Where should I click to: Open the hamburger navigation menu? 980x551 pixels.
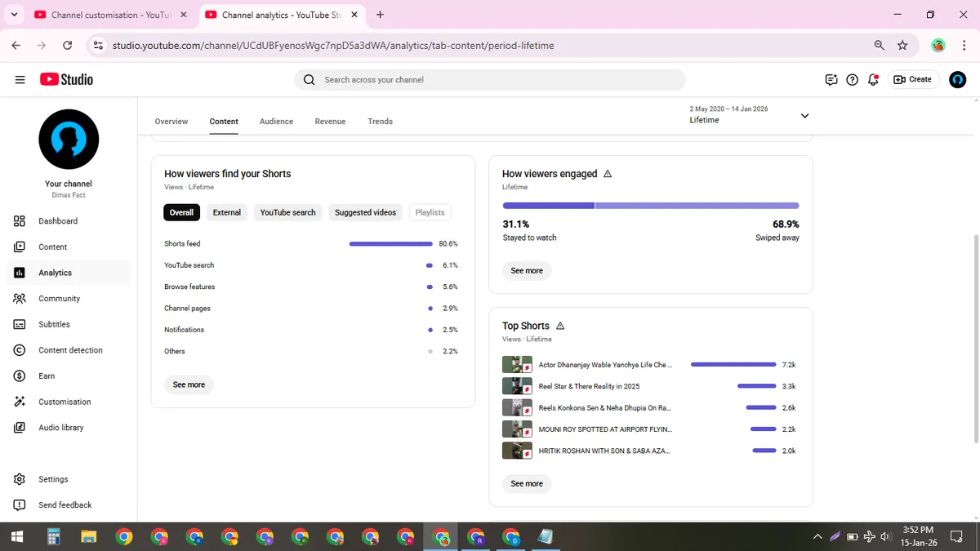tap(20, 79)
